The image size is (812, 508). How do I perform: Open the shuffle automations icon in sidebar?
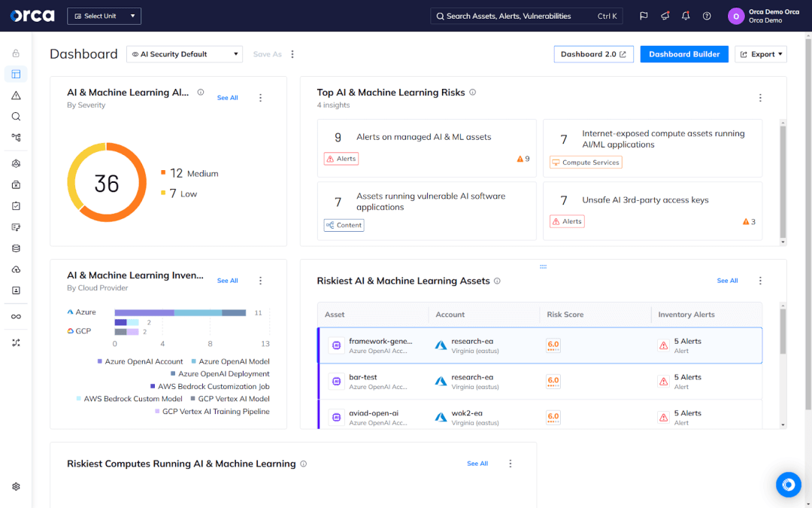(x=16, y=343)
